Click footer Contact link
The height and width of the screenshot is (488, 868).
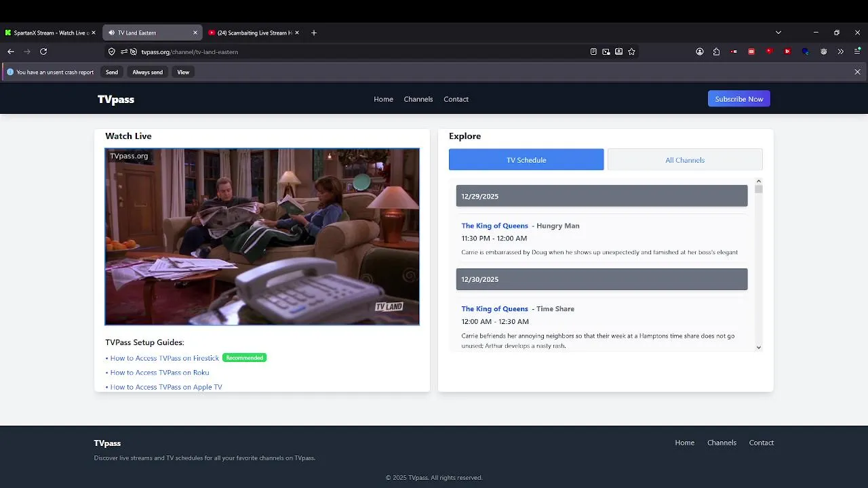(x=762, y=443)
